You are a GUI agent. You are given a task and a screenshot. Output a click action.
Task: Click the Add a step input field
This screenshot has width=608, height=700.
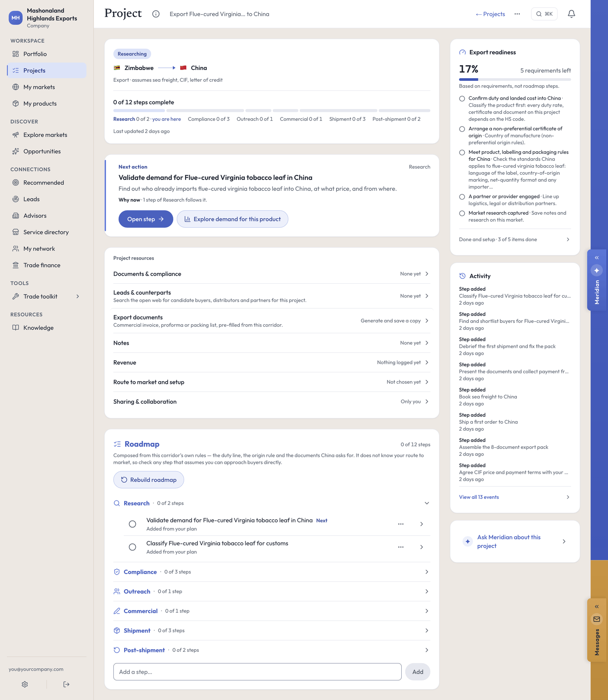258,672
